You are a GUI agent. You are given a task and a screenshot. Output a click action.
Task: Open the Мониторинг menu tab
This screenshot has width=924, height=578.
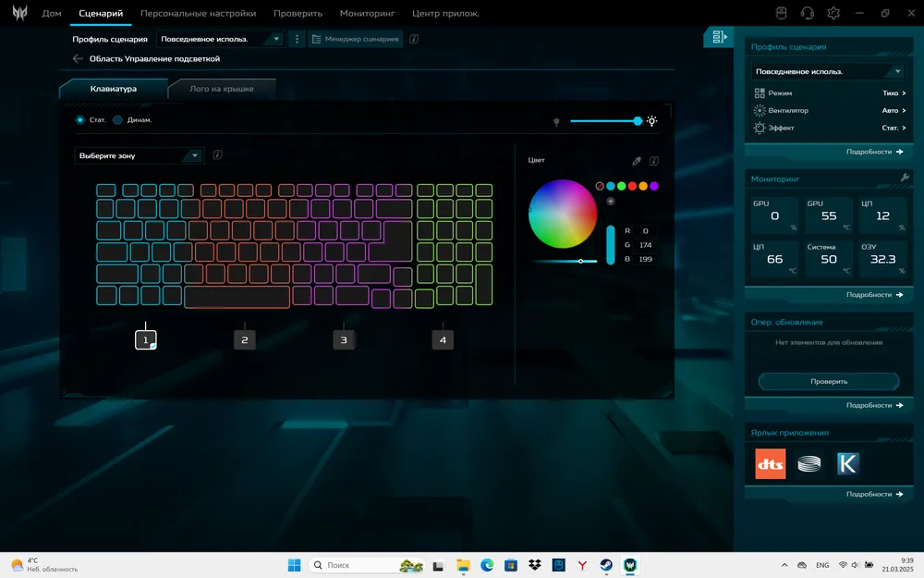[367, 14]
